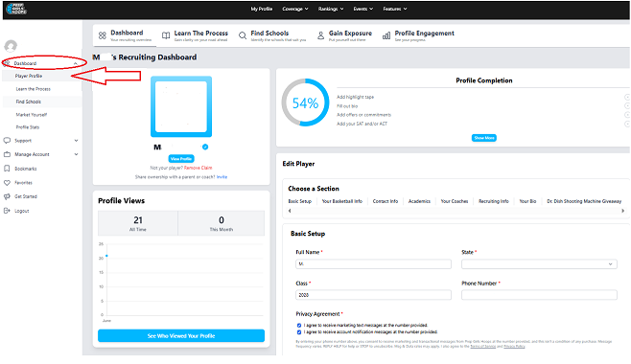Open Dr. Dish Shooting Machine Giveaway tab
This screenshot has width=631, height=364.
[x=584, y=201]
